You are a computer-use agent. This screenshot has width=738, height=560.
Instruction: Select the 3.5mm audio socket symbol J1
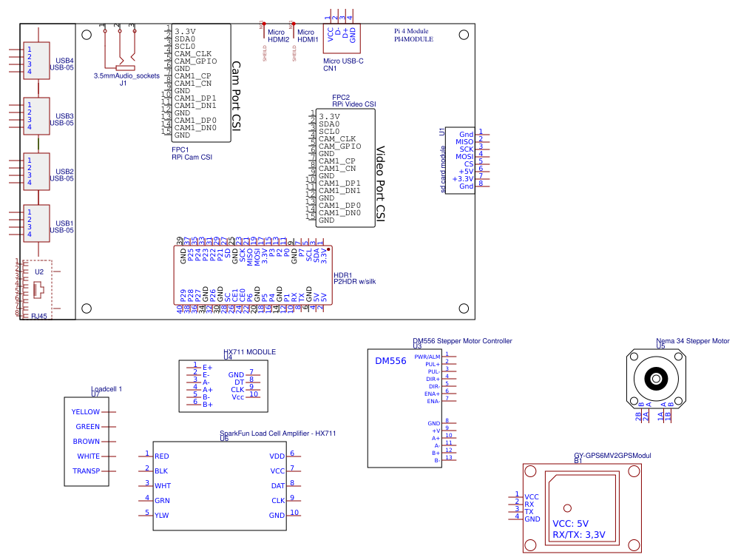click(x=120, y=47)
